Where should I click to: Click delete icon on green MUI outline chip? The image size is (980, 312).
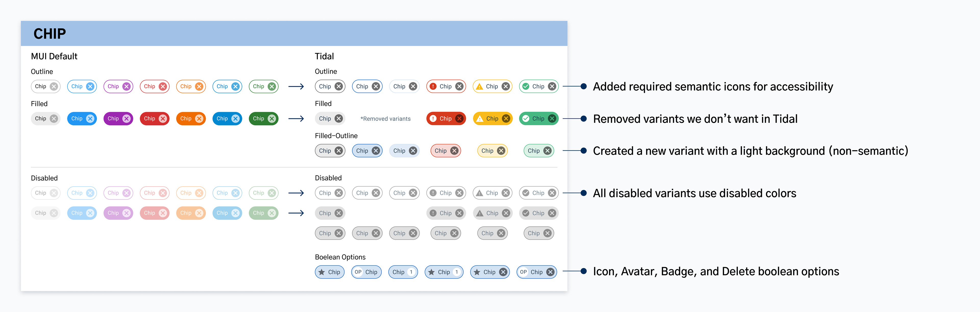coord(272,86)
